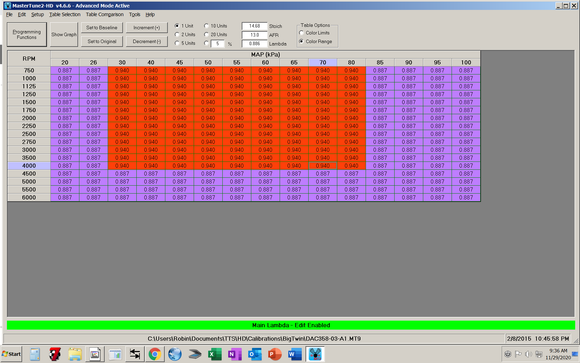Screen dimensions: 580x363
Task: Select the 100 kPa column header
Action: click(x=466, y=63)
